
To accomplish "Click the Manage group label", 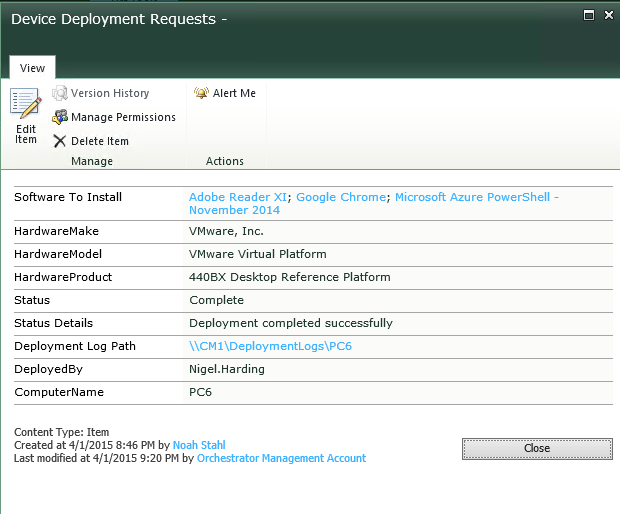I will point(92,161).
